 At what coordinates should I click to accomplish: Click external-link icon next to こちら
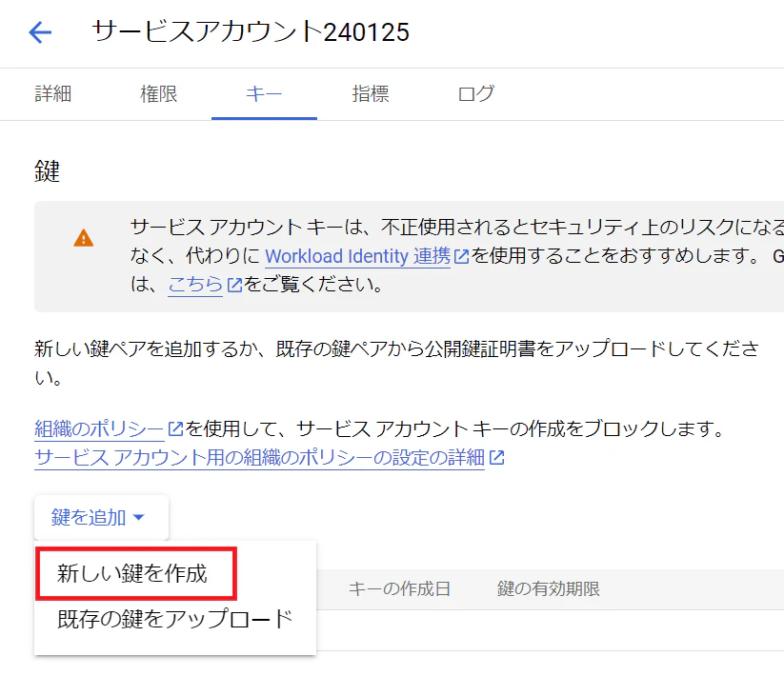tap(234, 286)
